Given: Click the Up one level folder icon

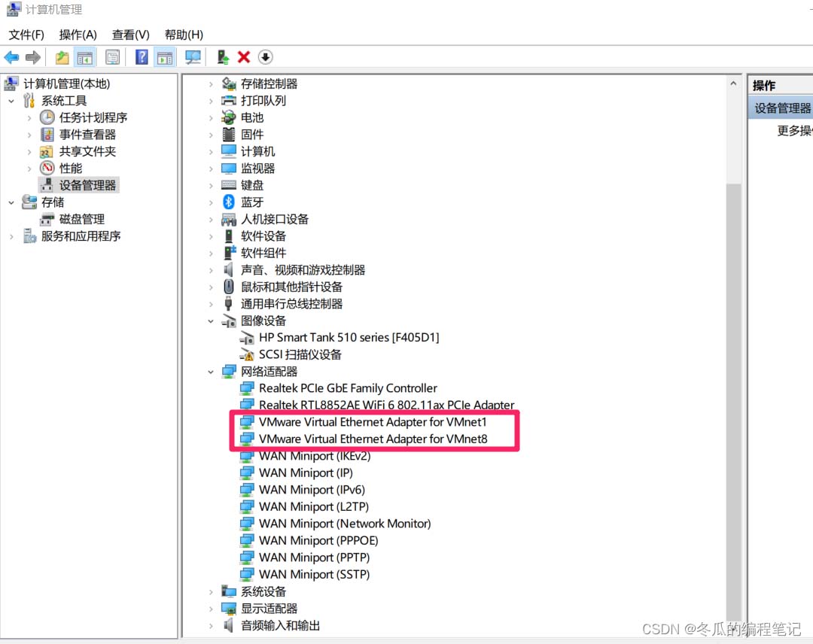Looking at the screenshot, I should (x=62, y=57).
